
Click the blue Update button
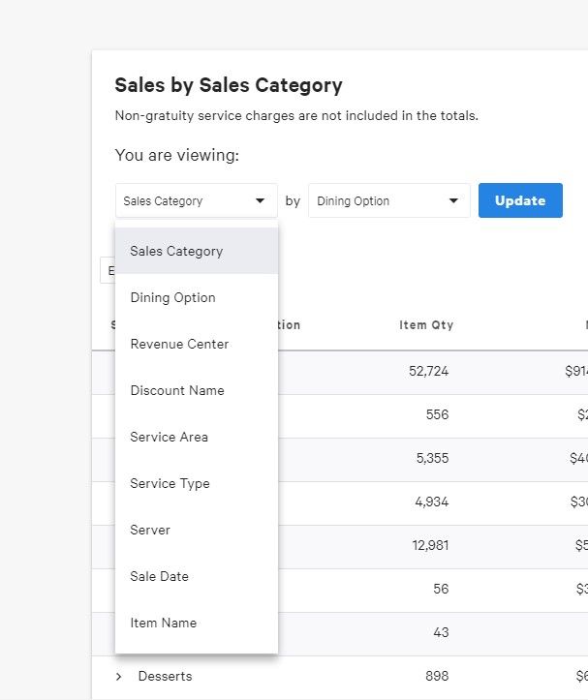[x=520, y=200]
